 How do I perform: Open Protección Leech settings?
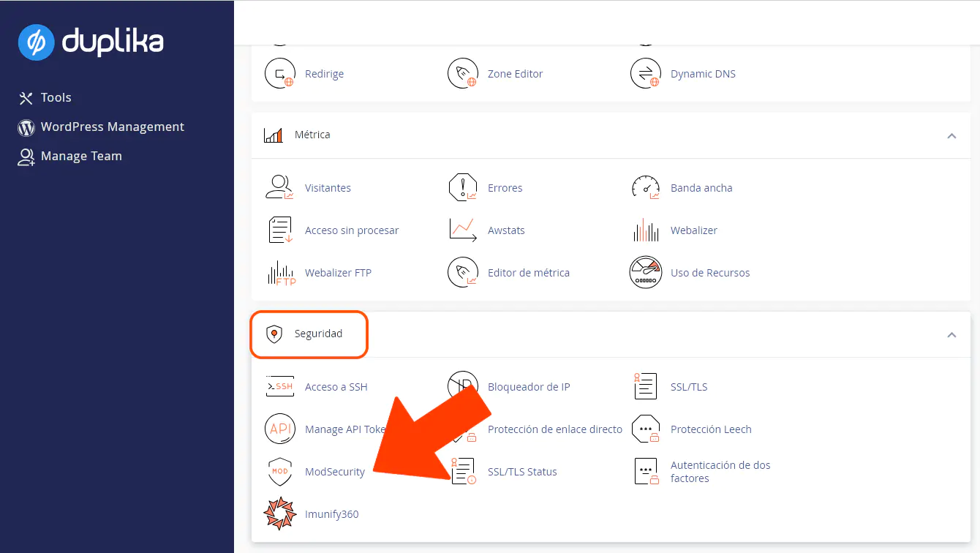[711, 429]
